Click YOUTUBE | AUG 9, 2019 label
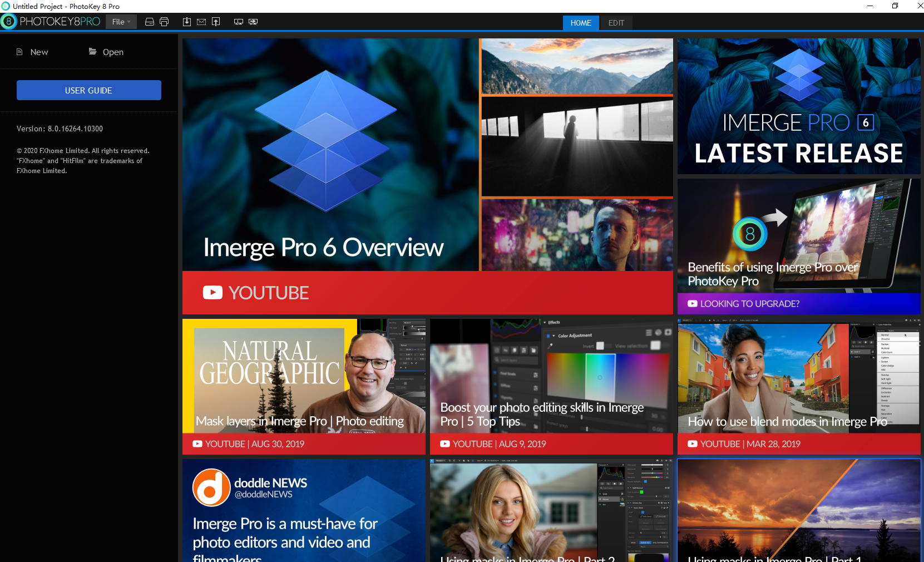Image resolution: width=924 pixels, height=562 pixels. click(500, 444)
